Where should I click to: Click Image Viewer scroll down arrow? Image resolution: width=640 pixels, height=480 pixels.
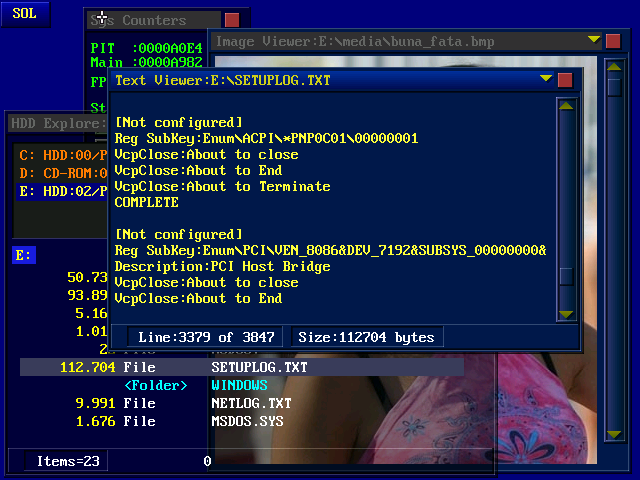click(x=614, y=434)
